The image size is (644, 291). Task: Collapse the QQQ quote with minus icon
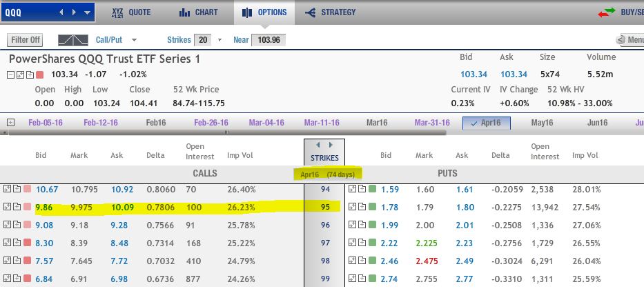pyautogui.click(x=10, y=74)
